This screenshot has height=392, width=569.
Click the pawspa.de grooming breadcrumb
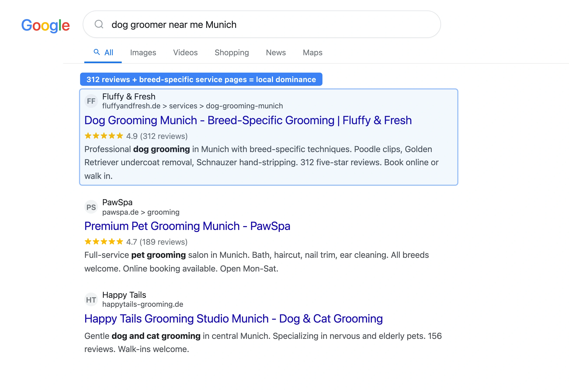point(141,212)
